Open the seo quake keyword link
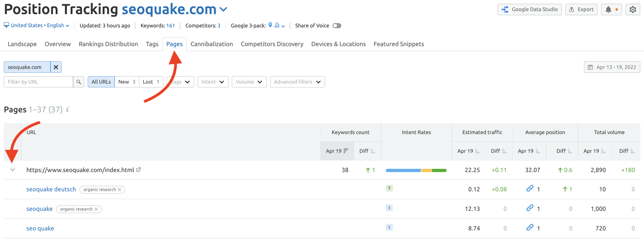 (40, 228)
